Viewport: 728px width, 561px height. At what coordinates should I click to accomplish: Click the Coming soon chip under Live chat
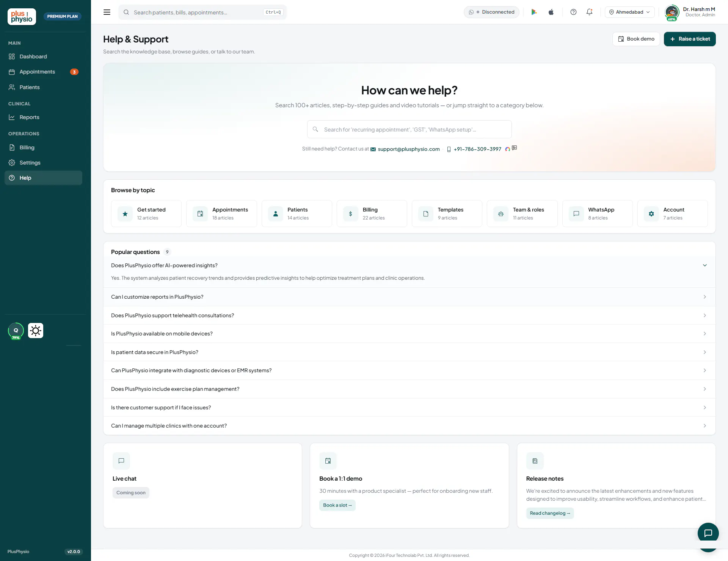131,493
